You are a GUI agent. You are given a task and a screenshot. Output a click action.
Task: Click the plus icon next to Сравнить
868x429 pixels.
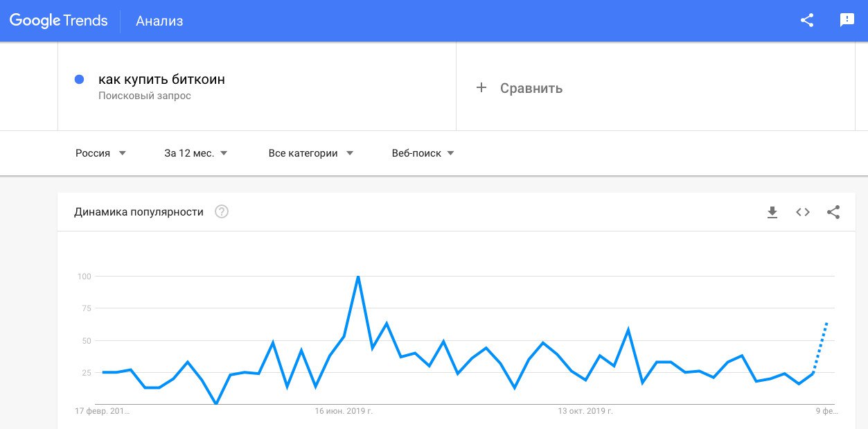tap(481, 88)
